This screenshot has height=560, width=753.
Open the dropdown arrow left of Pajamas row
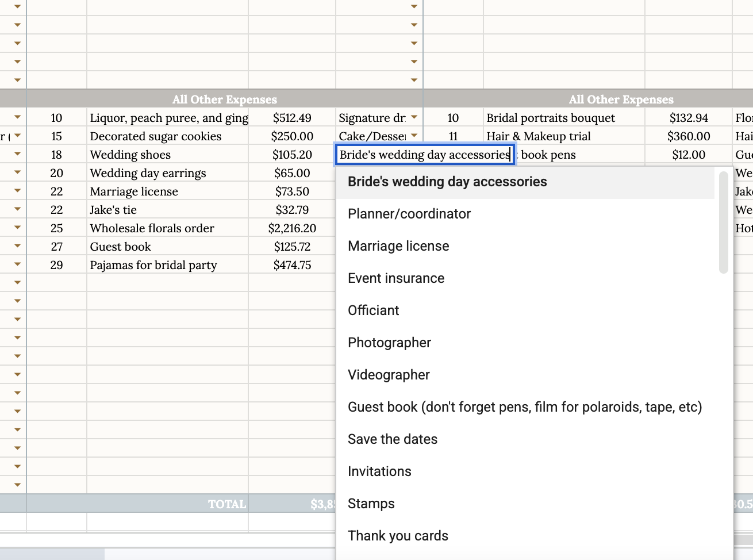pos(17,264)
